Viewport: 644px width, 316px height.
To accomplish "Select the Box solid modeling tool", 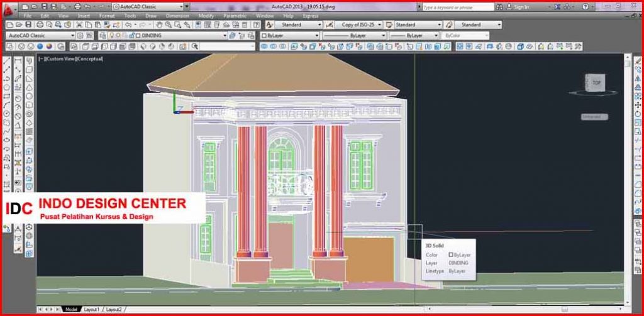I will coord(30,70).
